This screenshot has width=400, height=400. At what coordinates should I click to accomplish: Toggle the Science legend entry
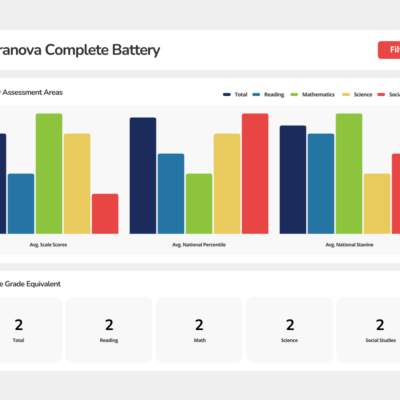pos(357,95)
